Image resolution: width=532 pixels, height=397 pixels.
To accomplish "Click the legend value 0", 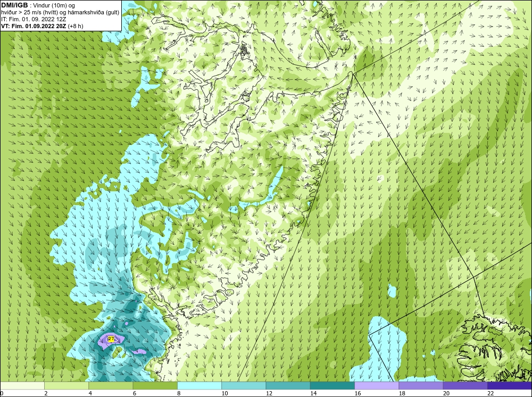I will click(x=2, y=393).
